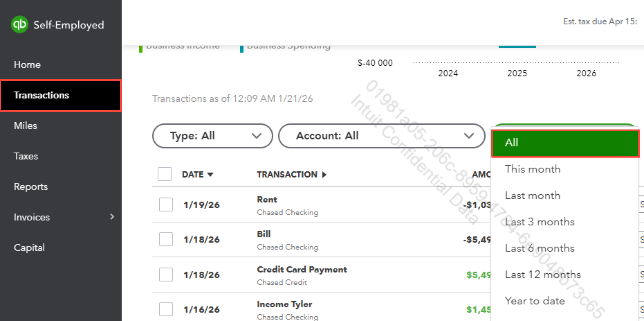The height and width of the screenshot is (321, 644).
Task: Go to the Miles section
Action: (x=25, y=126)
